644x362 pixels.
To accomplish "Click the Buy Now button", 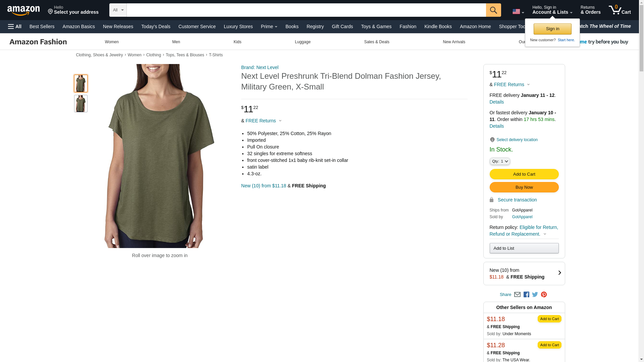I will coord(524,187).
